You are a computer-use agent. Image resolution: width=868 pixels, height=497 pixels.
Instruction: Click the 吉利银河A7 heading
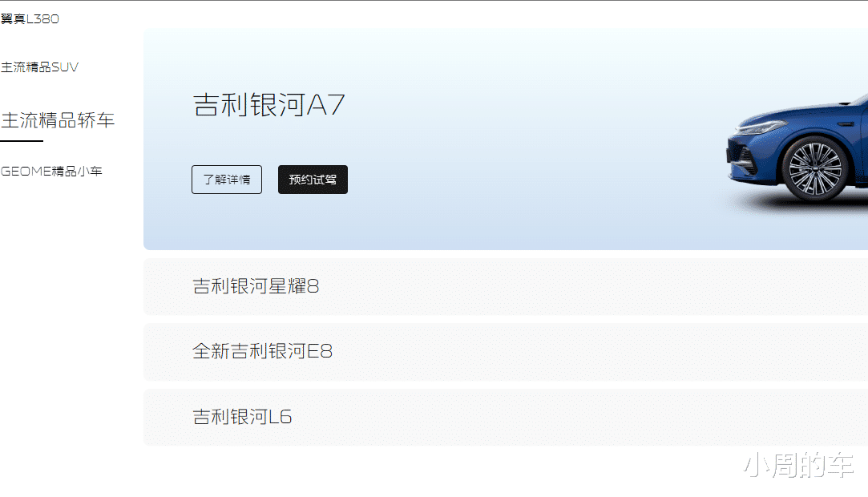pyautogui.click(x=269, y=104)
